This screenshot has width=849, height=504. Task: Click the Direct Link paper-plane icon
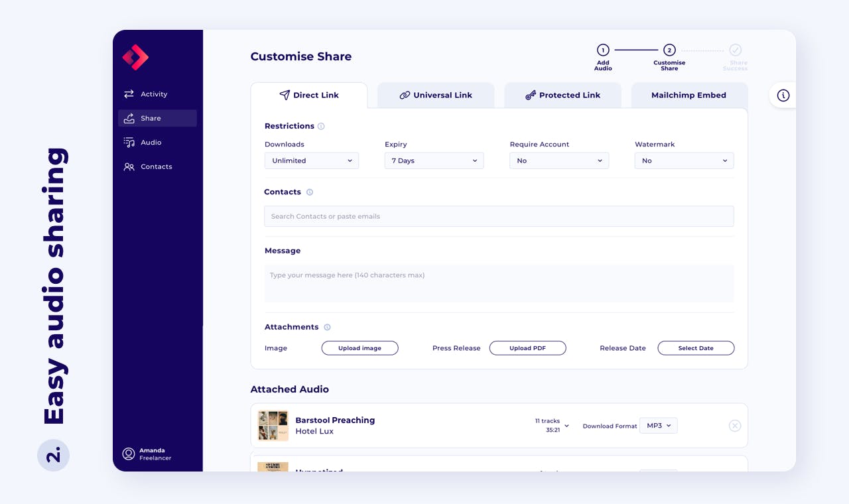point(285,95)
